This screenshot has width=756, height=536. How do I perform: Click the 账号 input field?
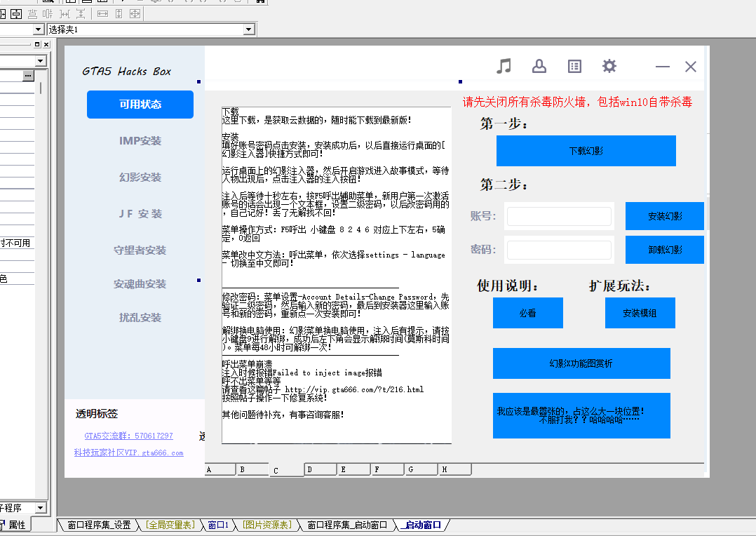click(x=559, y=216)
